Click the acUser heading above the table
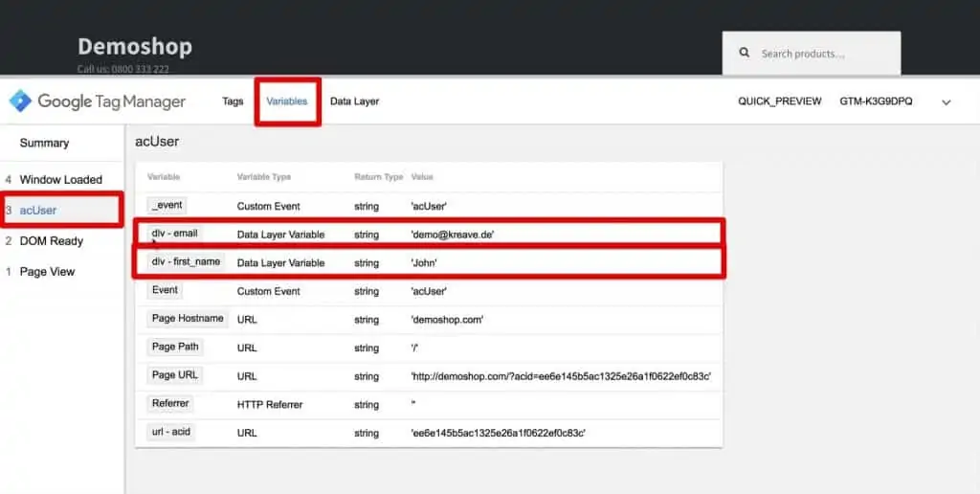 (x=157, y=142)
